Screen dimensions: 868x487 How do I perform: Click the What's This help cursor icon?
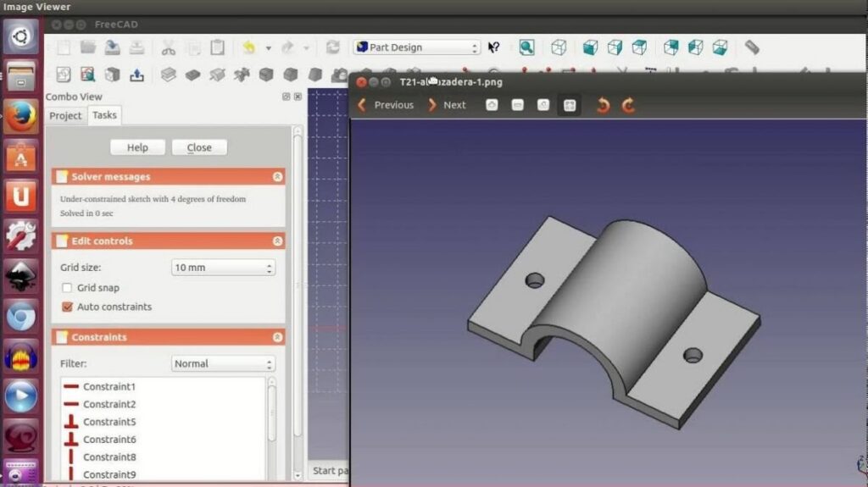493,47
